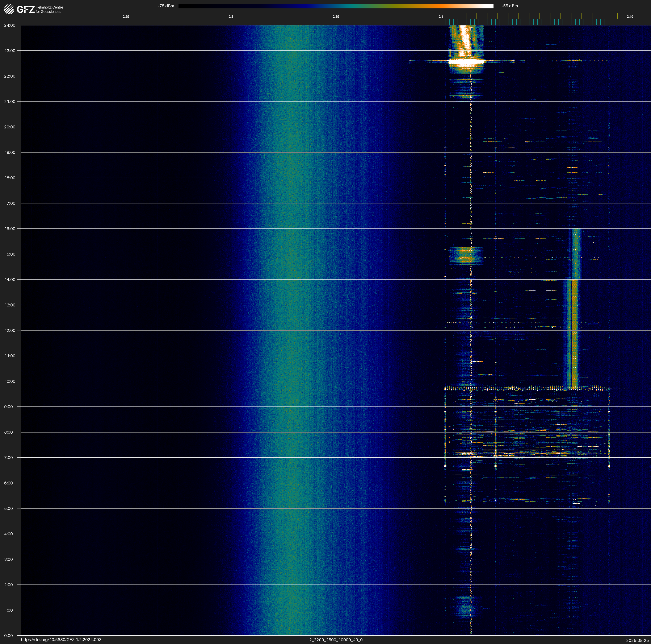Image resolution: width=651 pixels, height=644 pixels.
Task: Click the 7:00 time axis label
Action: coord(8,458)
